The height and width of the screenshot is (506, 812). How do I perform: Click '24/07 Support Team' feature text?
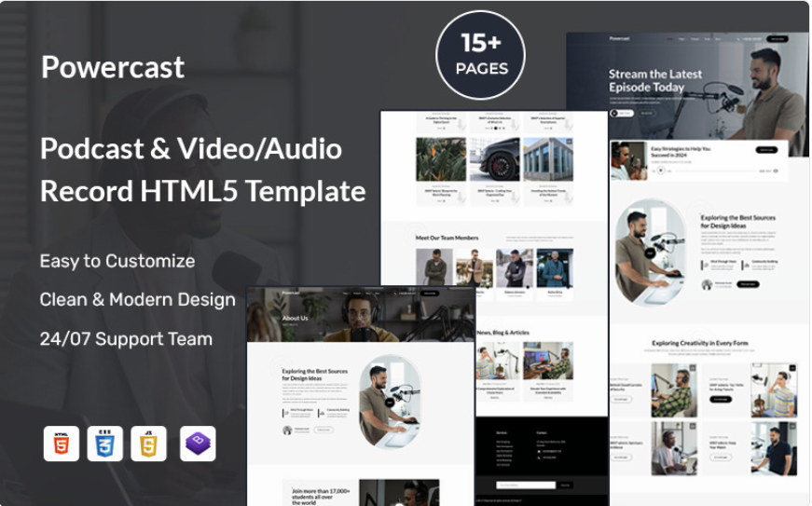point(127,339)
